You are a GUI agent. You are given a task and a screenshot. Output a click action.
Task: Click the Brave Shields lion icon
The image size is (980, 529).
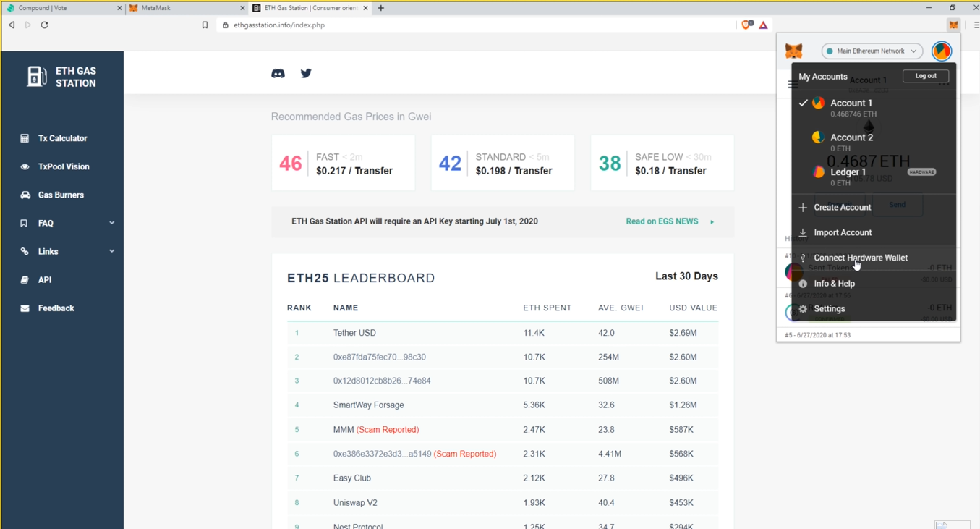tap(746, 25)
